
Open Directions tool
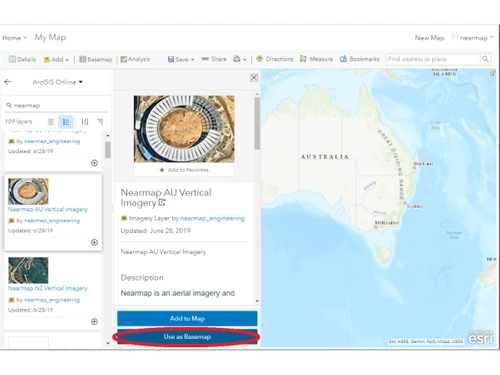click(275, 59)
